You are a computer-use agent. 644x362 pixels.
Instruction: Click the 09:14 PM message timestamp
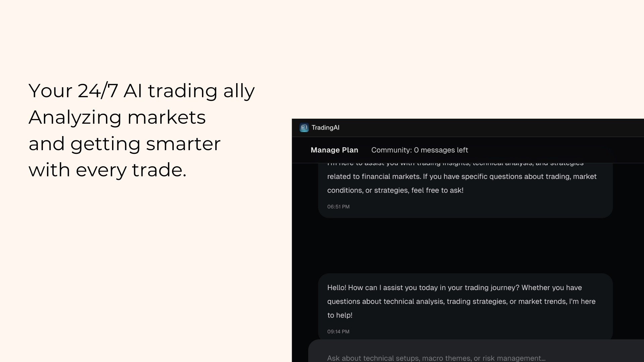[x=338, y=331]
